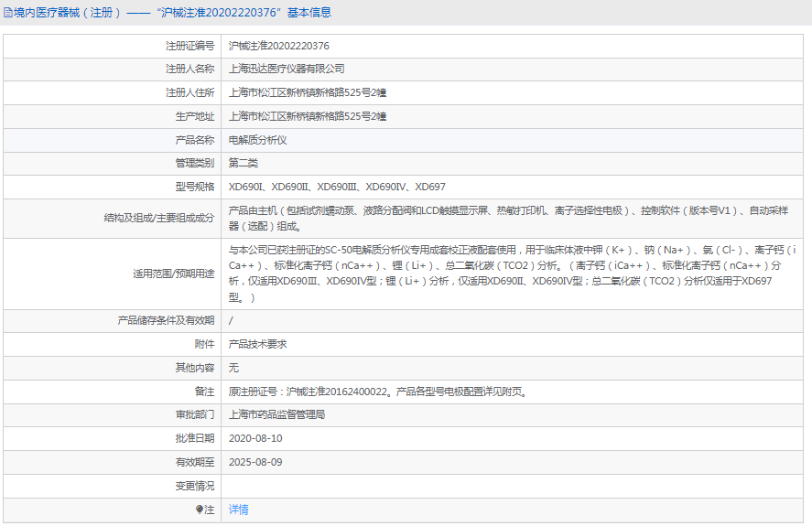Click registrant name 上海迅达医疗仪器有限公司
Image resolution: width=812 pixels, height=526 pixels.
pos(287,69)
